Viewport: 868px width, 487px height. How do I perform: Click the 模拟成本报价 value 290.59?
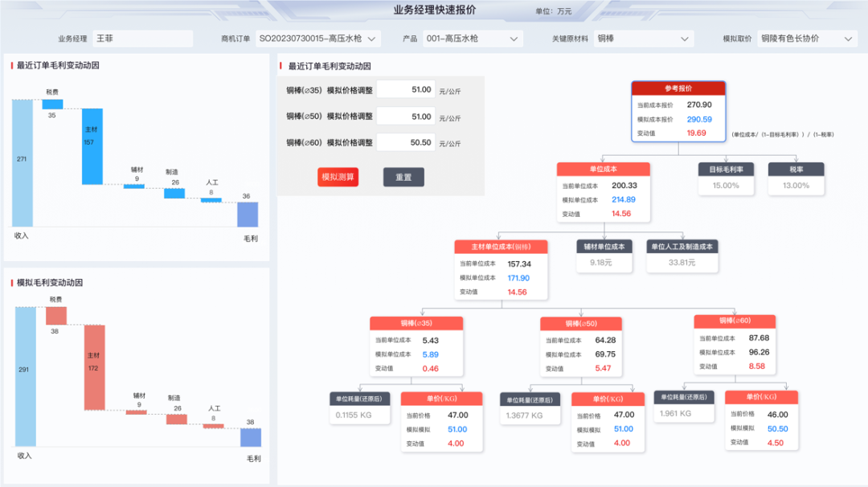pyautogui.click(x=699, y=120)
